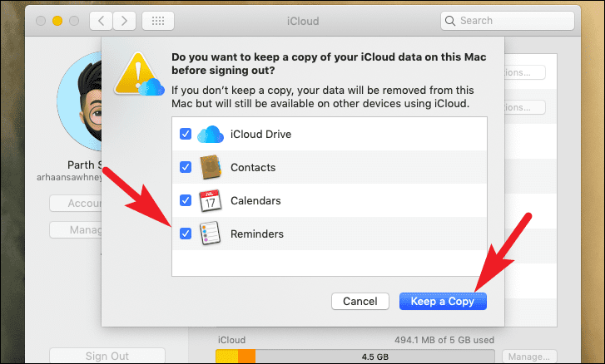Click the iCloud storage usage bar
Screen dimensions: 605x364
click(355, 357)
